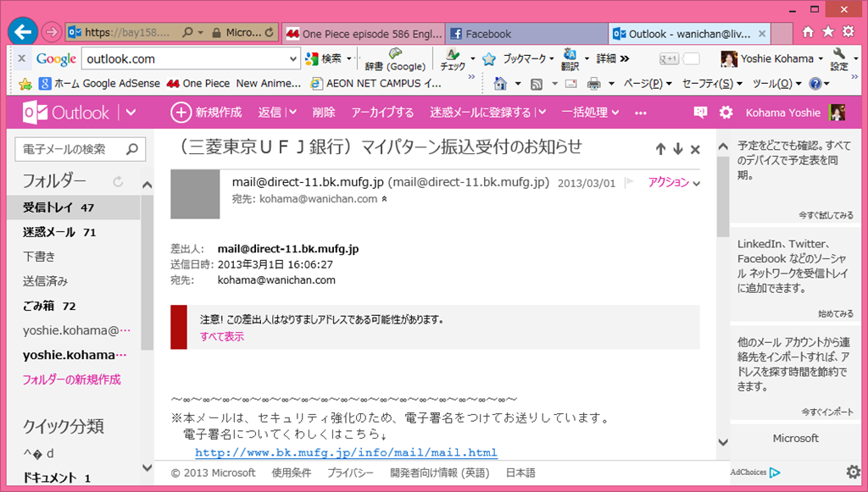The height and width of the screenshot is (492, 868).
Task: Open the セーフティ(S) menu dropdown
Action: tap(712, 84)
